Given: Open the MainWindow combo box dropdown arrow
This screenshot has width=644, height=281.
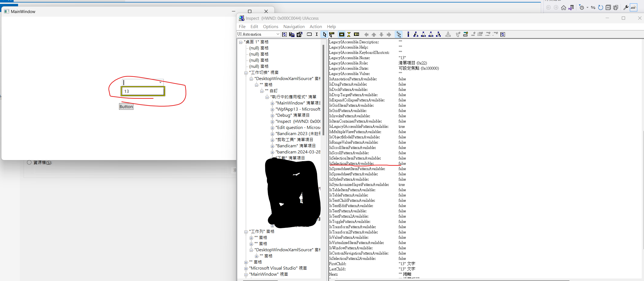Looking at the screenshot, I should coord(160,82).
